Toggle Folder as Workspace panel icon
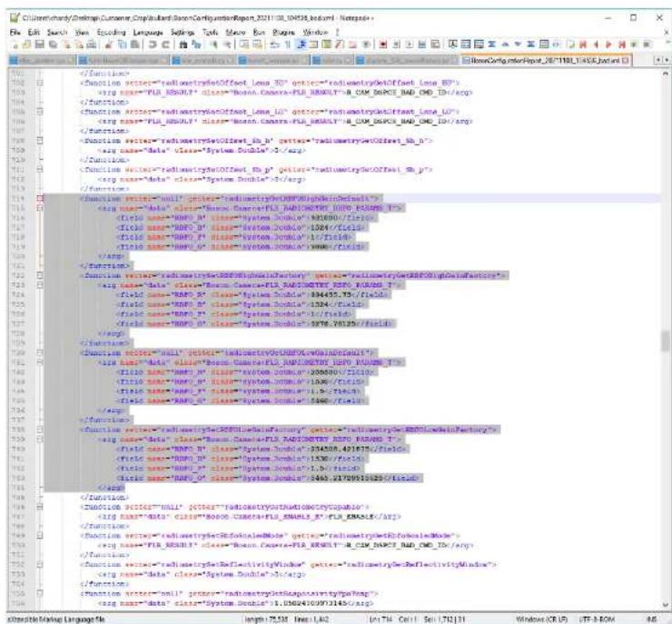672x624 pixels. [352, 45]
